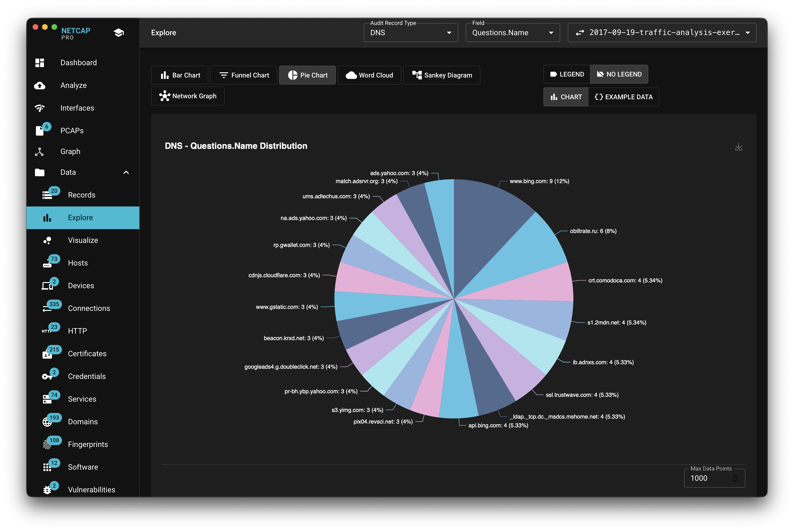Enable the LEGEND toggle
This screenshot has width=794, height=532.
[567, 74]
